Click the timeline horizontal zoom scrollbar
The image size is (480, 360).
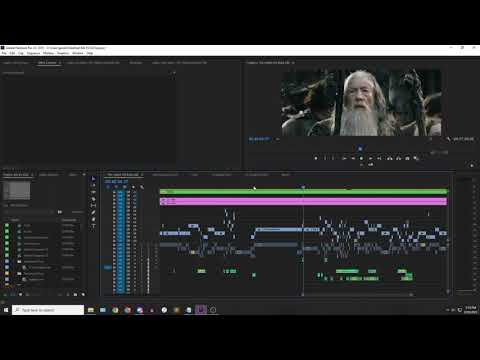[357, 295]
